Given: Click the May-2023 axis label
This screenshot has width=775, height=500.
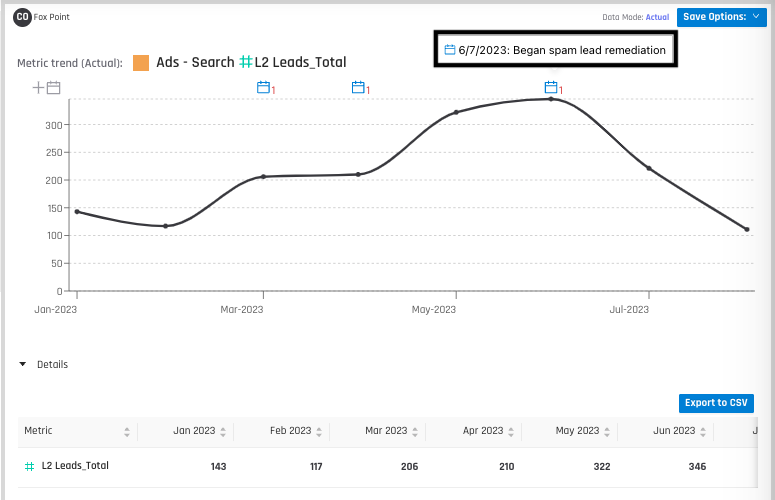Looking at the screenshot, I should pyautogui.click(x=433, y=309).
